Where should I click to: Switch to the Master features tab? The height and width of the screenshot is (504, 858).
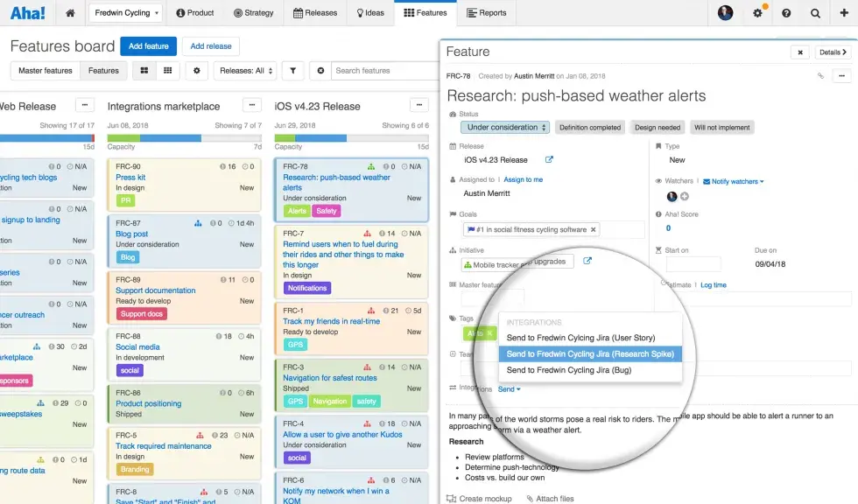[x=45, y=70]
